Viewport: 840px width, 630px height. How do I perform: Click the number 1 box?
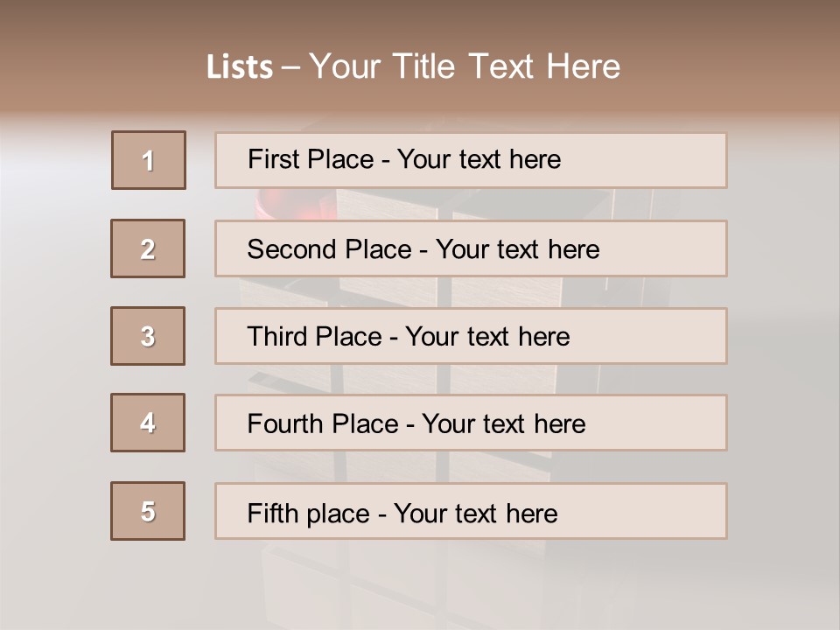[x=149, y=160]
